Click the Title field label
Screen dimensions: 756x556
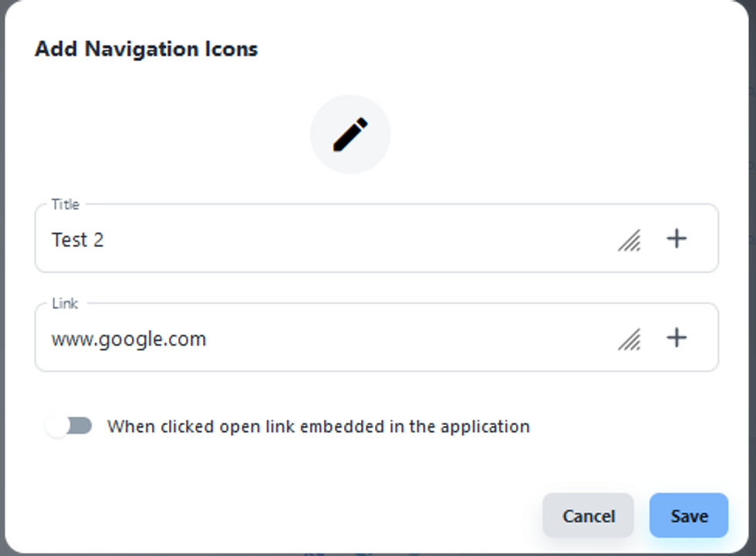tap(66, 204)
